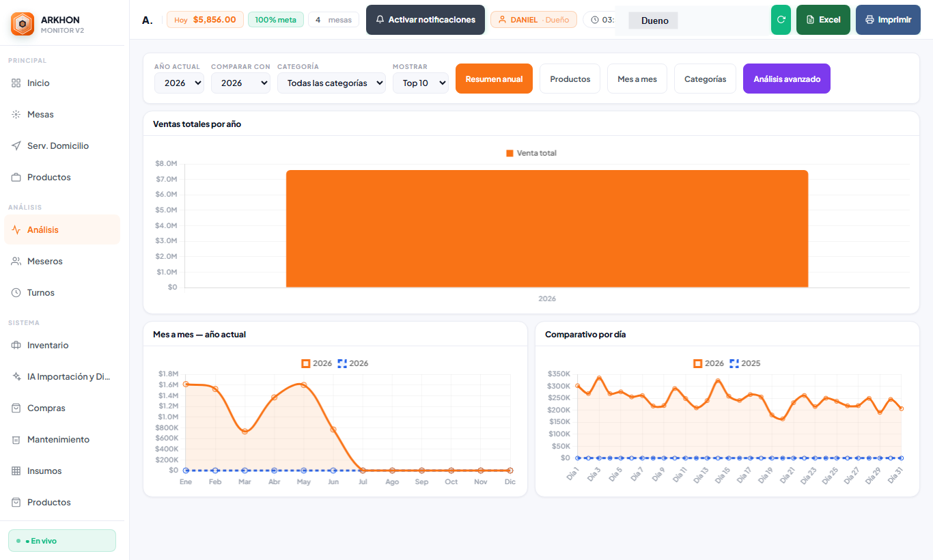
Task: Click the Día 15 axis label
Action: [722, 475]
